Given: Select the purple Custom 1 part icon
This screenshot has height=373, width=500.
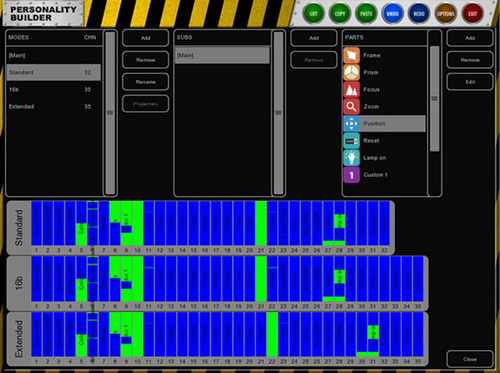Looking at the screenshot, I should [x=351, y=175].
